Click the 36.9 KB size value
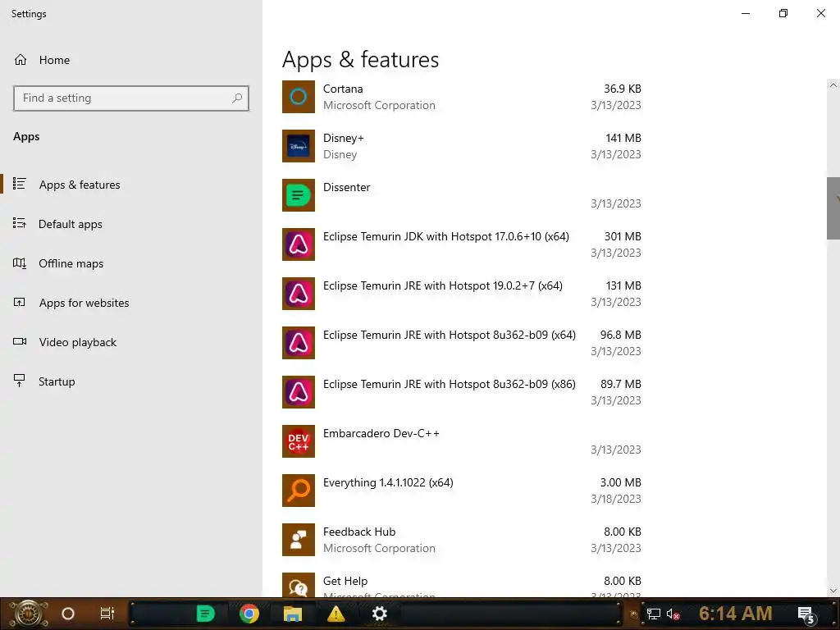This screenshot has height=630, width=840. pyautogui.click(x=623, y=89)
